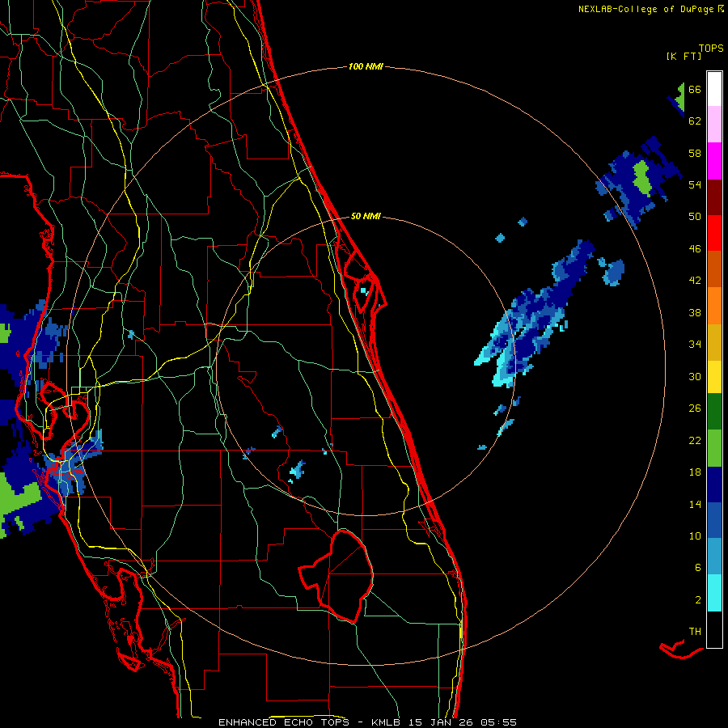Screen dimensions: 728x728
Task: Click the white swatch in the tops legend
Action: (x=714, y=89)
